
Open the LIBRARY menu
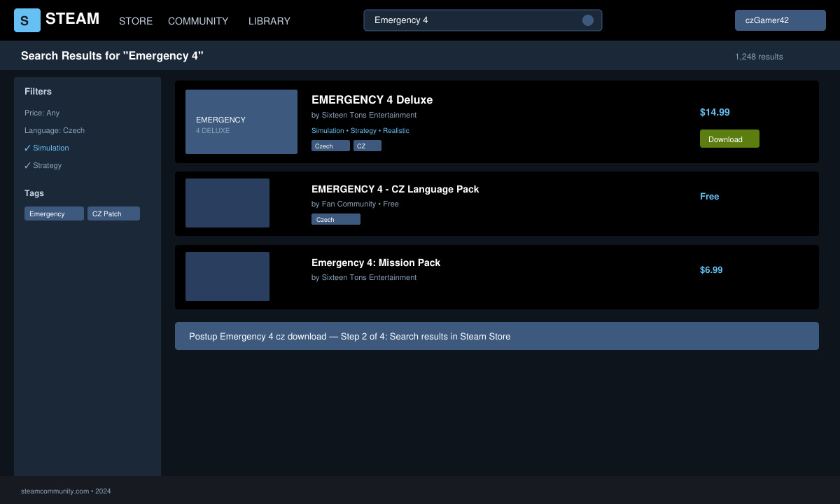tap(269, 21)
